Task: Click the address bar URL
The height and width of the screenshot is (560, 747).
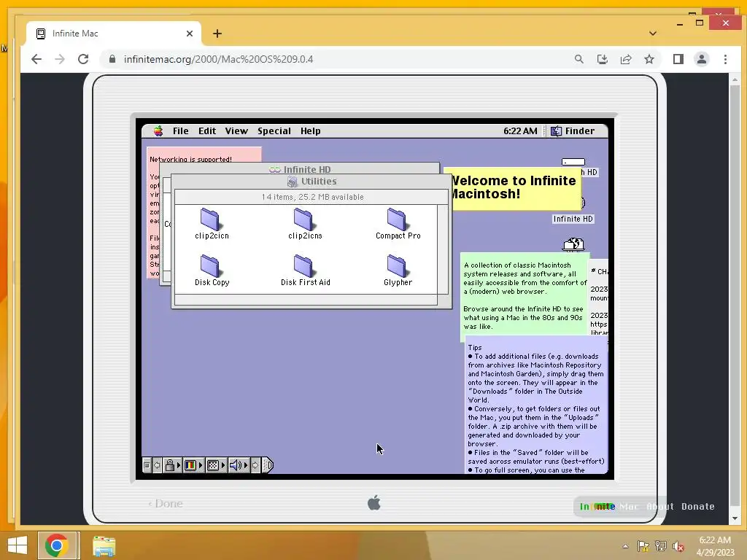Action: click(218, 59)
